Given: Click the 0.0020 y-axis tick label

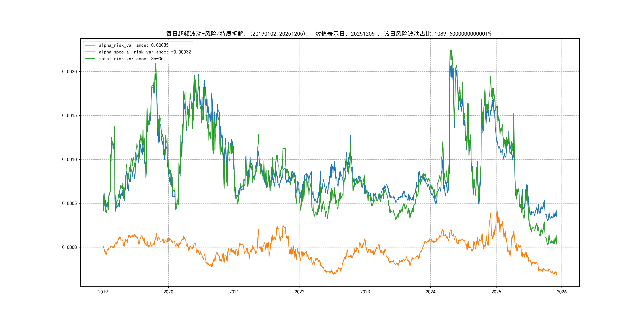Looking at the screenshot, I should pyautogui.click(x=70, y=72).
